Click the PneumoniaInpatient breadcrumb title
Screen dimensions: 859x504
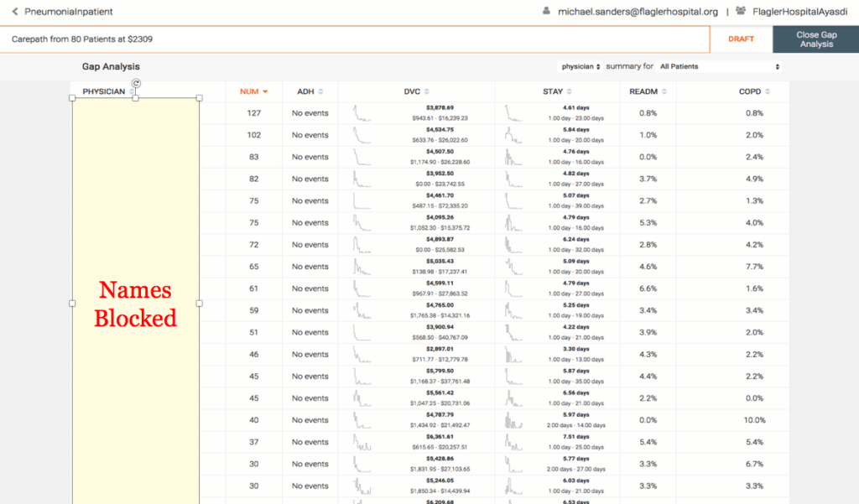click(69, 12)
